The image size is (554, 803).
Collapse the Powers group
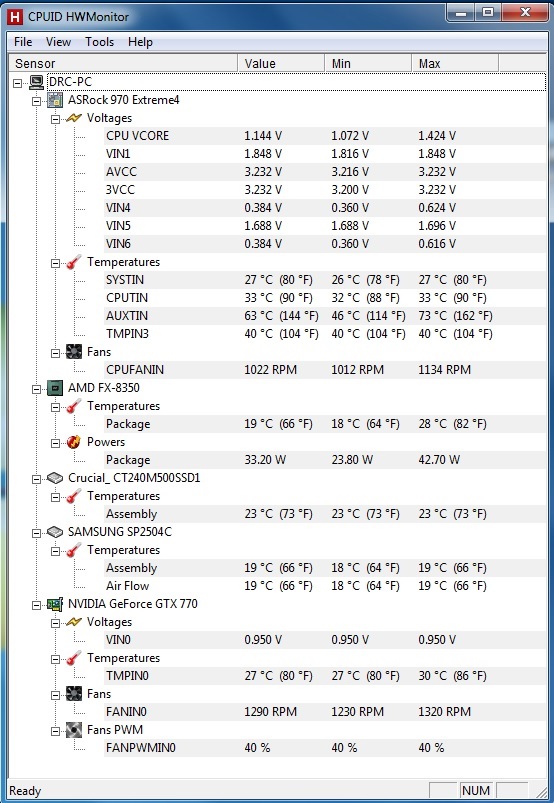(x=55, y=443)
